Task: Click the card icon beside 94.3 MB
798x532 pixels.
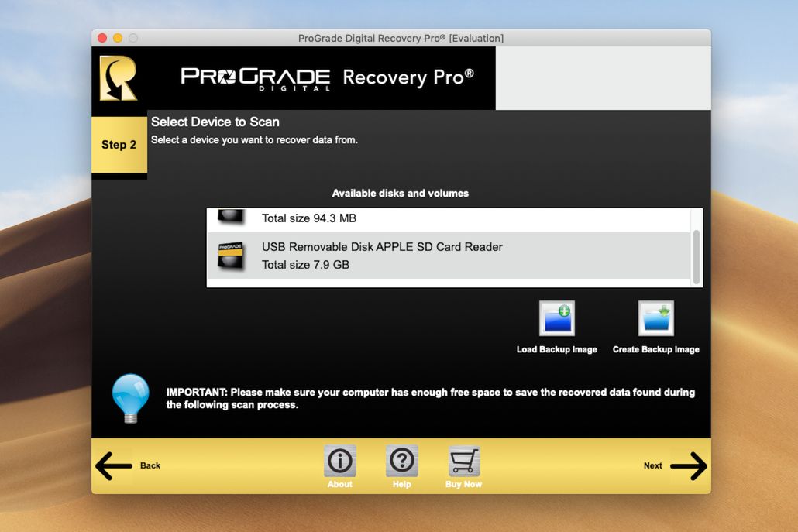Action: click(x=231, y=215)
